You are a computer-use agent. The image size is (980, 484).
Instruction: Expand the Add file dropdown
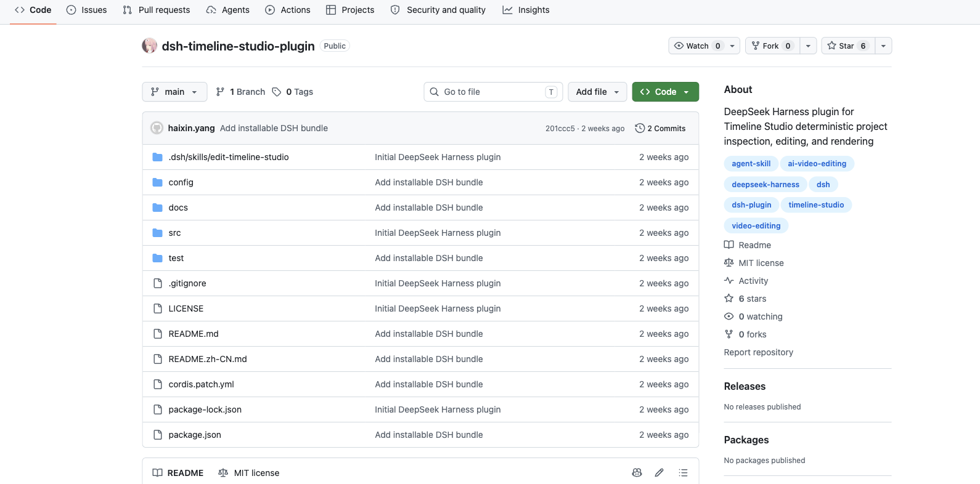pos(597,92)
